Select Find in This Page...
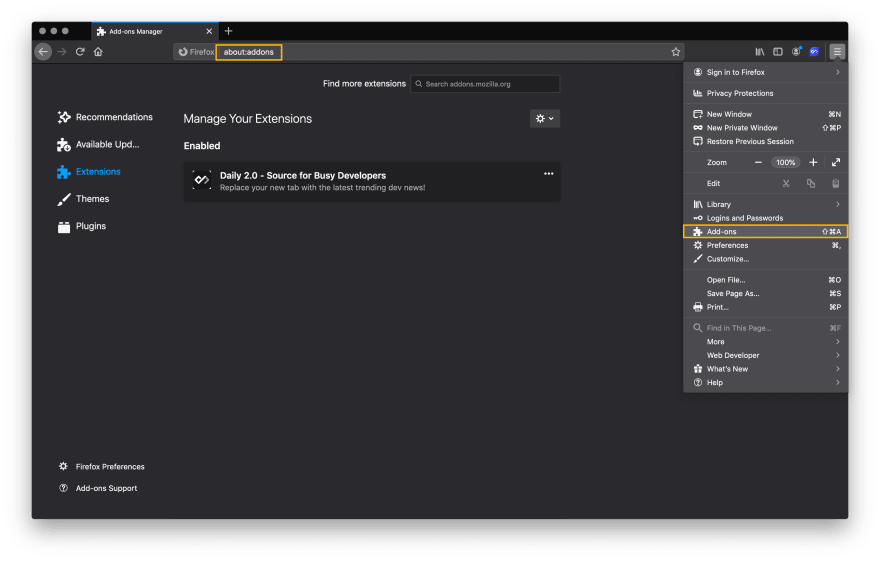 (x=766, y=328)
